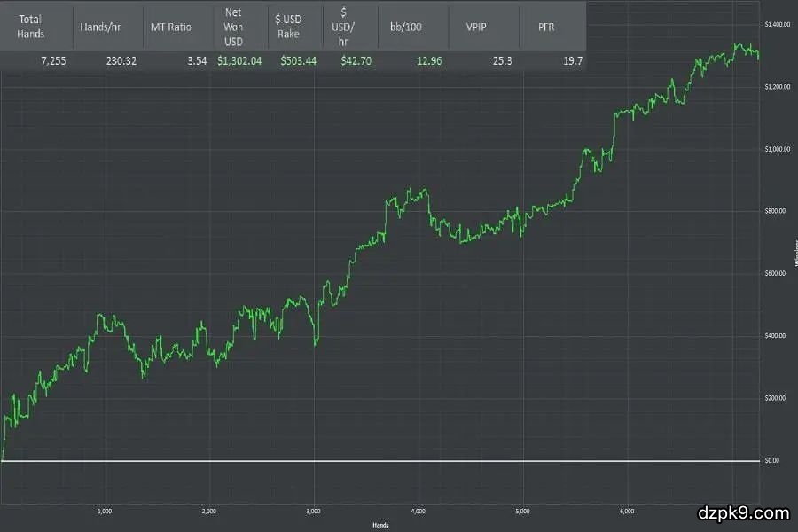Image resolution: width=798 pixels, height=532 pixels.
Task: Select the PFR column header
Action: pyautogui.click(x=547, y=27)
